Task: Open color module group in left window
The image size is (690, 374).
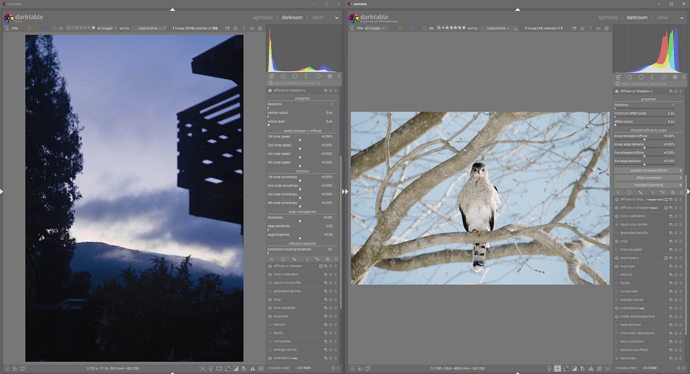Action: (307, 77)
